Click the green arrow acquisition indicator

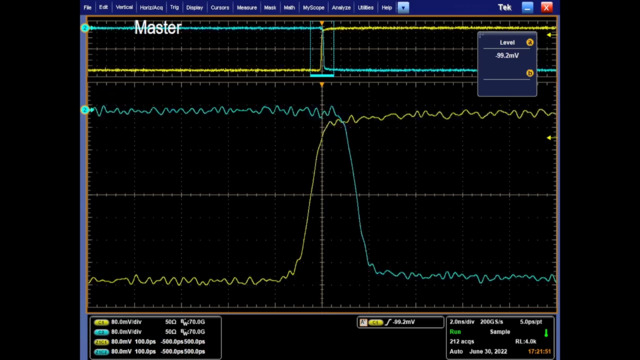click(x=546, y=333)
